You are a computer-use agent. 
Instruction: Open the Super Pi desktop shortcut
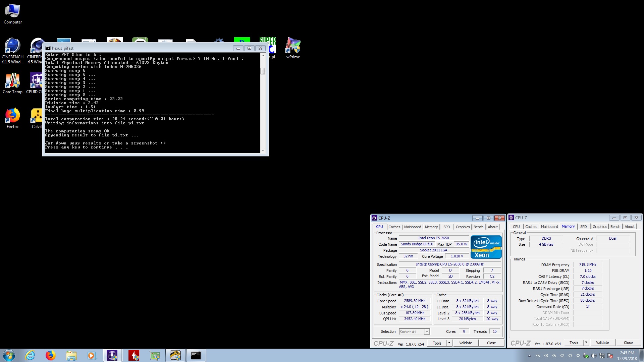point(272,48)
